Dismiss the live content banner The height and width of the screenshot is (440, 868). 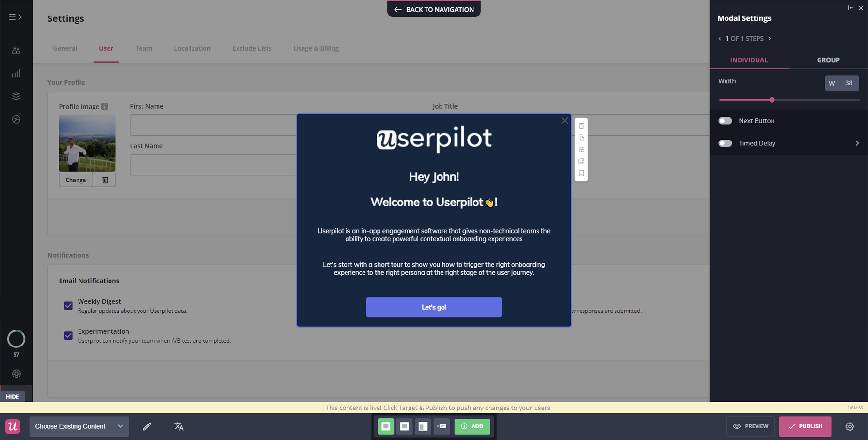[x=855, y=408]
